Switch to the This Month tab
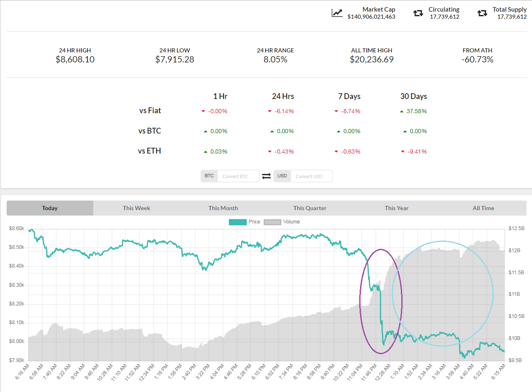 [223, 208]
